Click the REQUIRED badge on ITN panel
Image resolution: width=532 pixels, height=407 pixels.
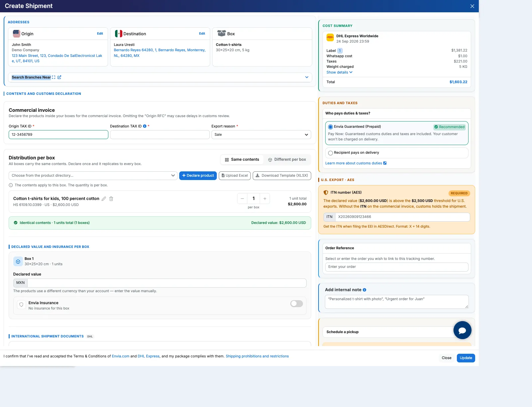pyautogui.click(x=459, y=193)
